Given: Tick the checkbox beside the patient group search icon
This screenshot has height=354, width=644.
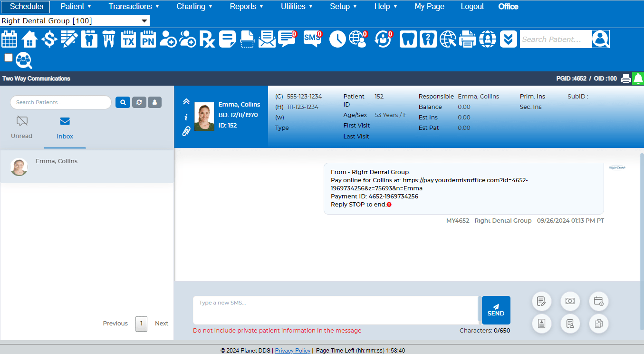Looking at the screenshot, I should 9,58.
